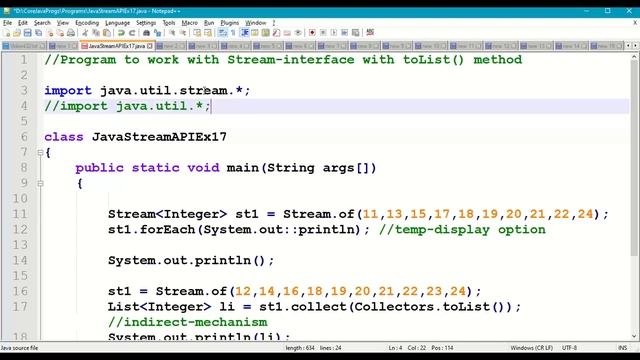The height and width of the screenshot is (360, 640).
Task: Click the Zoom In toolbar icon
Action: pyautogui.click(x=173, y=33)
